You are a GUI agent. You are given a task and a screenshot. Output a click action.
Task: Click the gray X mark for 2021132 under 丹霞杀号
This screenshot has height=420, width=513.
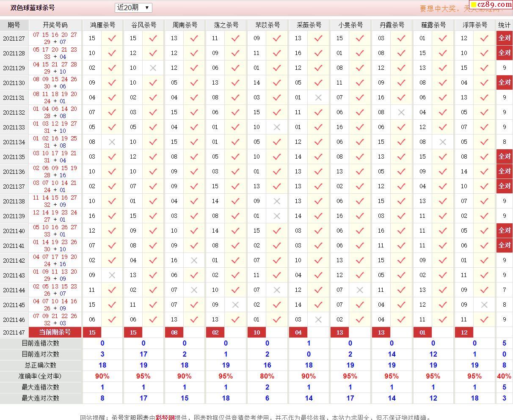(x=401, y=112)
